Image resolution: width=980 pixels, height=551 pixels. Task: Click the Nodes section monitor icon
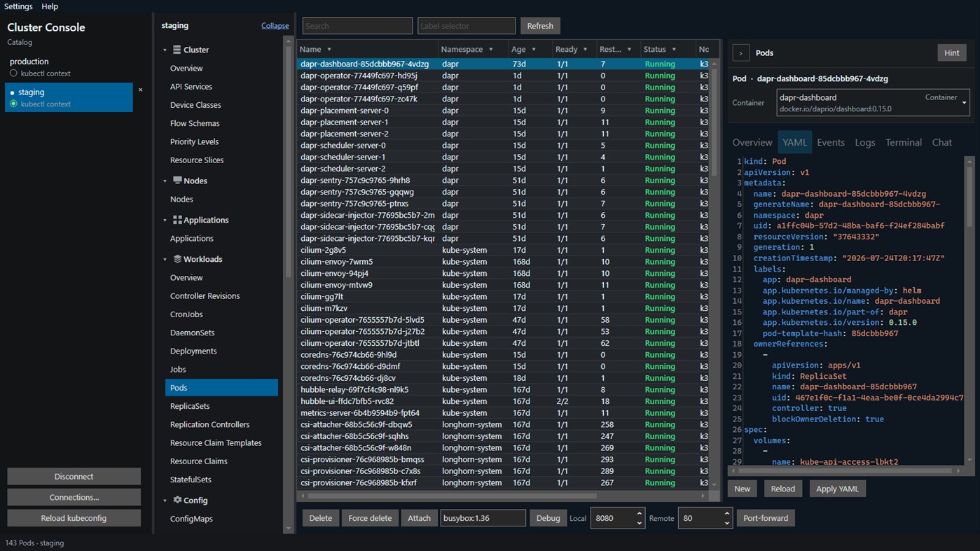pyautogui.click(x=177, y=181)
